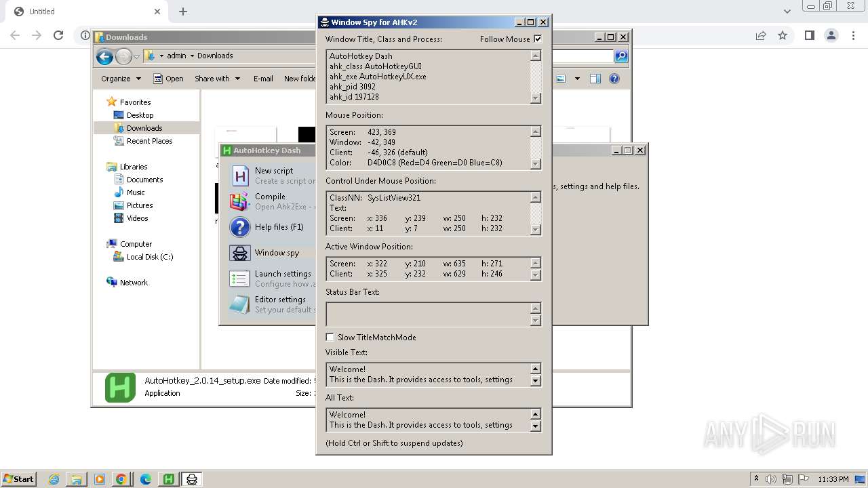Click the Chrome back arrow
This screenshot has width=868, height=488.
[x=15, y=35]
